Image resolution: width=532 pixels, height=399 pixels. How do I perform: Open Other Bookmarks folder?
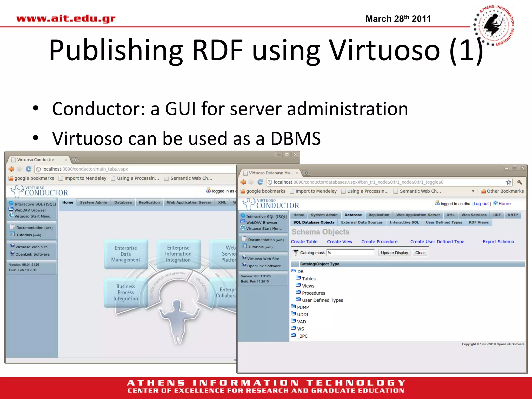pos(502,191)
